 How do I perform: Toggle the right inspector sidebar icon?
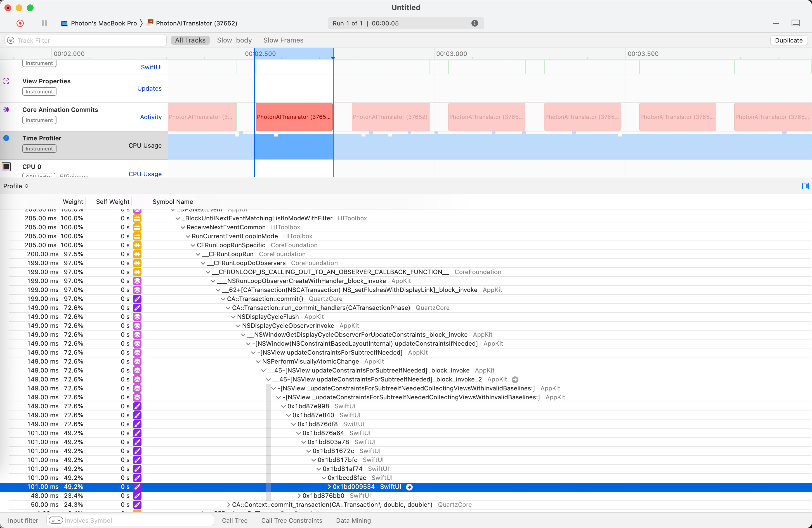click(805, 186)
